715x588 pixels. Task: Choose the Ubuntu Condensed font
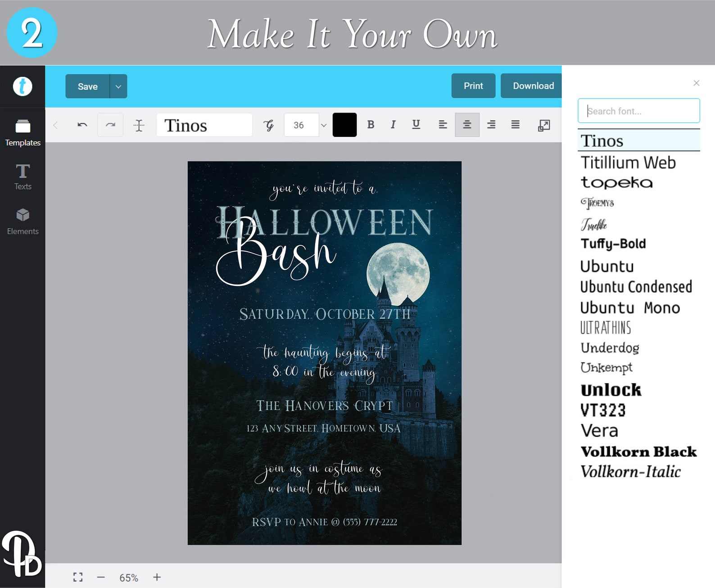(636, 287)
